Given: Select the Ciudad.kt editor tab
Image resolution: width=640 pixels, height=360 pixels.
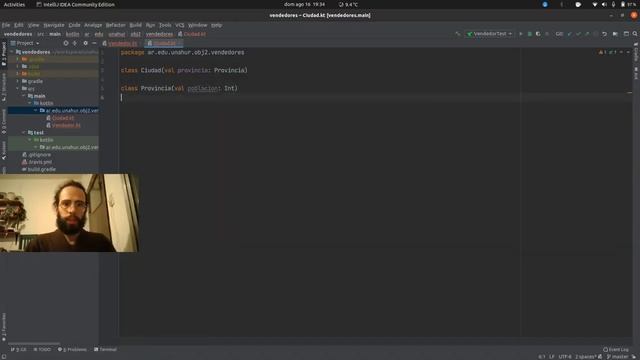Looking at the screenshot, I should click(x=164, y=43).
